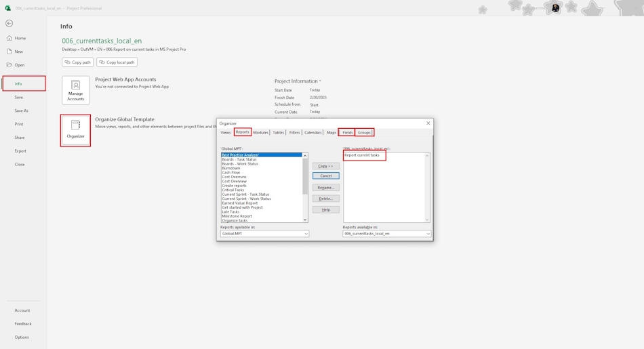Viewport: 644px width, 349px height.
Task: Click the Project app icon in the title bar
Action: click(x=8, y=8)
